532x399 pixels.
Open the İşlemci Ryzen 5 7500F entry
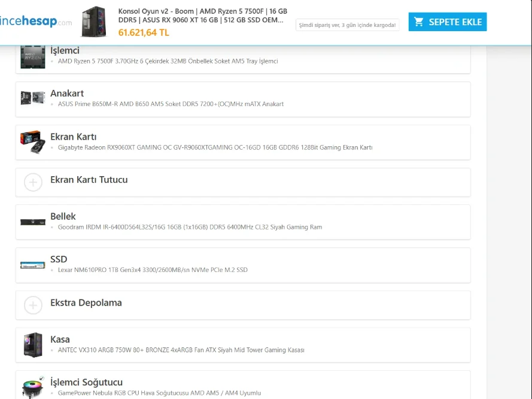click(243, 59)
